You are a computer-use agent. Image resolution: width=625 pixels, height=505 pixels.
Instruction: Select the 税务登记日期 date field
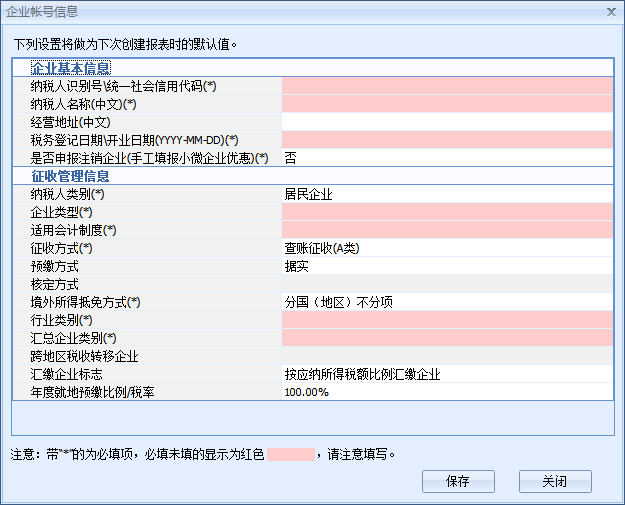click(x=446, y=140)
